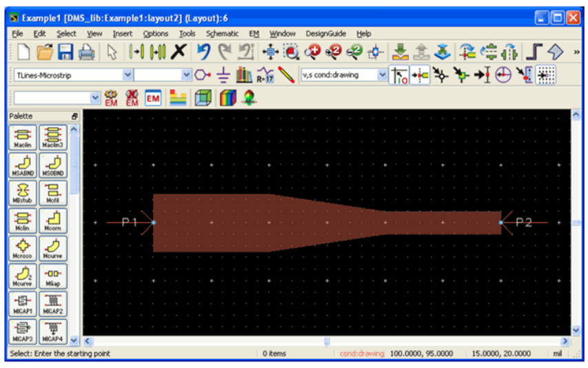The image size is (588, 368).
Task: Expand hidden toolbar items chevron
Action: (576, 52)
